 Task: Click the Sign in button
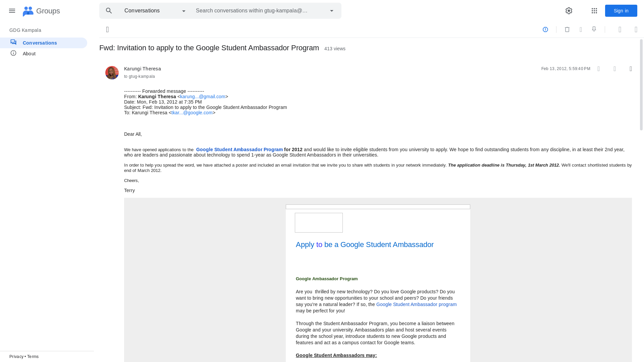click(x=621, y=11)
